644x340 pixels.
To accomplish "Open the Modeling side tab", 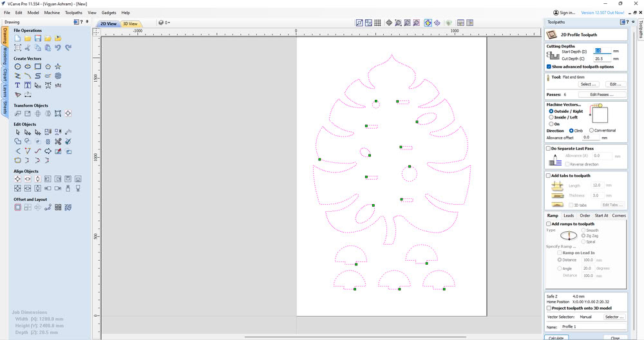I will coord(5,55).
